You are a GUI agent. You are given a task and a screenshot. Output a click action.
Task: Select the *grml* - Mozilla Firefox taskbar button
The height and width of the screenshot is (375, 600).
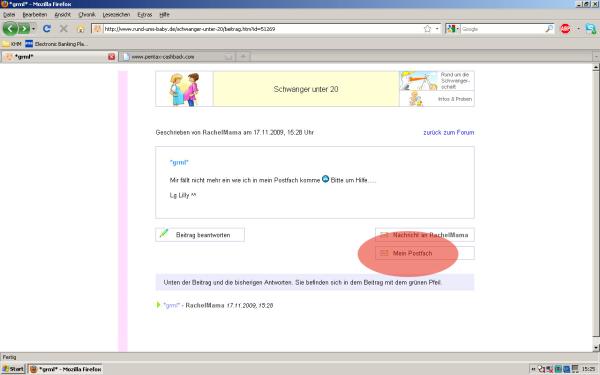click(65, 369)
